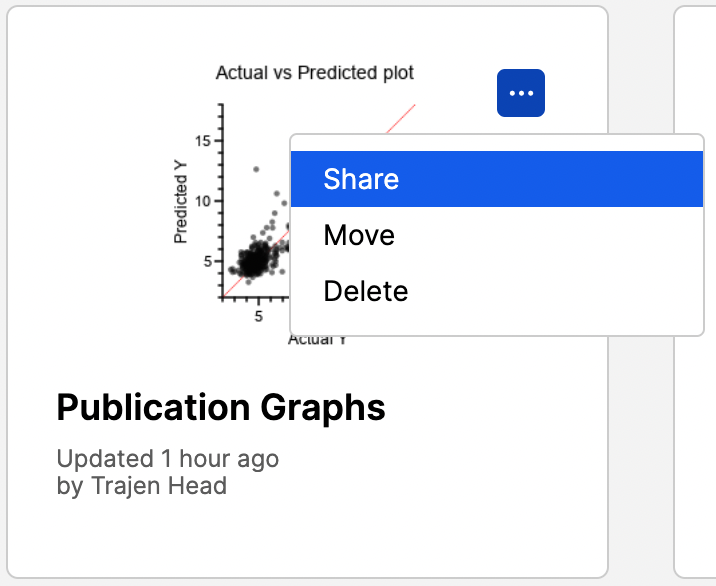Click the "Actual vs Predicted plot" heading
The image size is (716, 586).
point(314,73)
